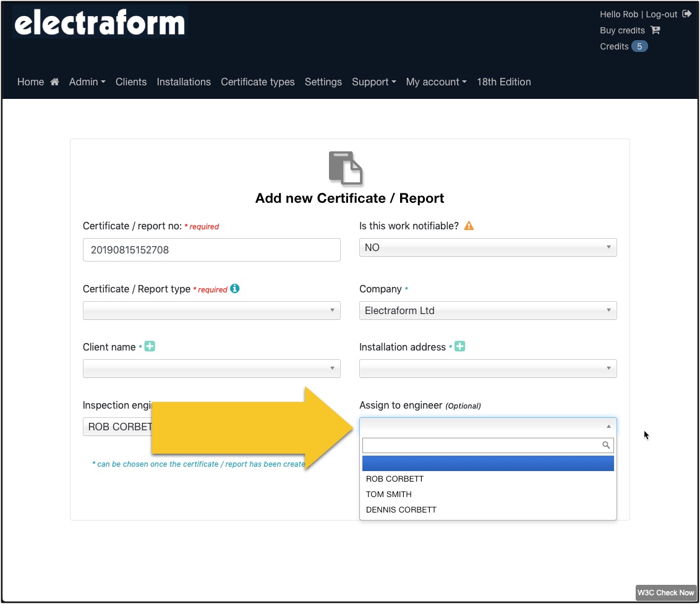The height and width of the screenshot is (604, 700).
Task: Click the 'Add new Certificate / Report' heading
Action: (349, 198)
